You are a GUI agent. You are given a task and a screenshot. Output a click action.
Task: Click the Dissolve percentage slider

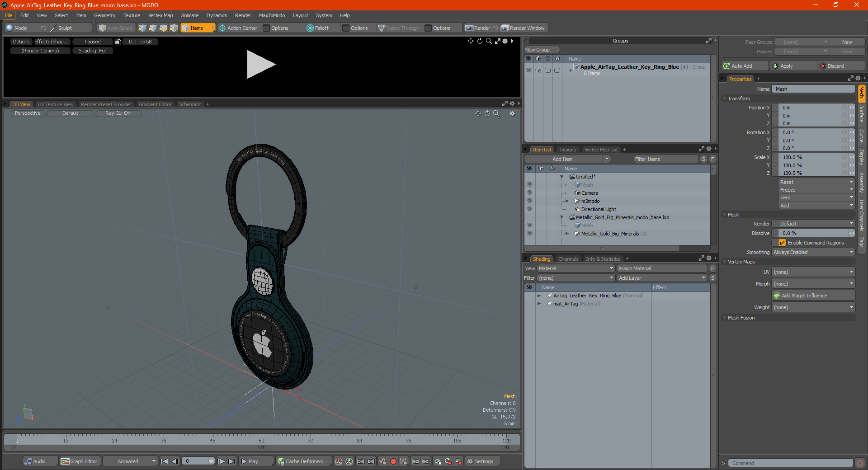point(813,233)
